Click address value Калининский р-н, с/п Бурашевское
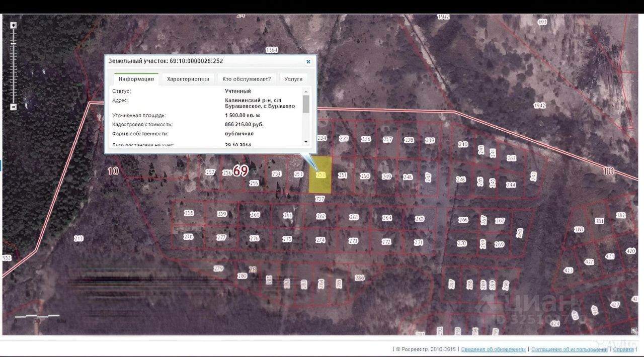The height and width of the screenshot is (357, 644). [260, 103]
